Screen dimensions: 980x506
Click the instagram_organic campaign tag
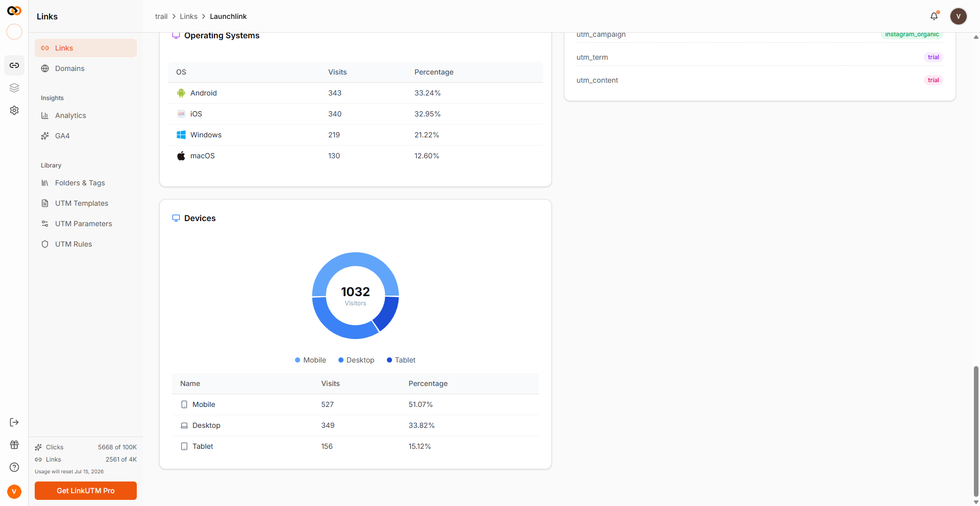click(912, 35)
